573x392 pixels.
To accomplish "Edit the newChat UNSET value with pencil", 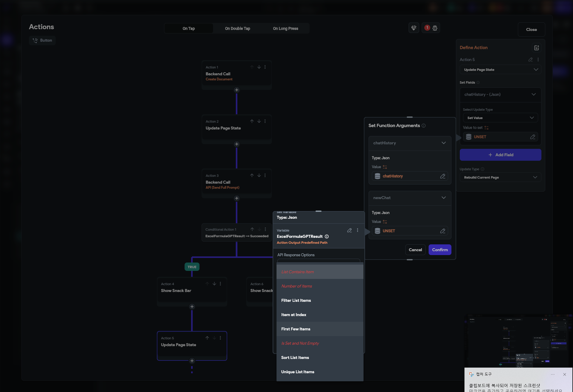I will pos(442,231).
